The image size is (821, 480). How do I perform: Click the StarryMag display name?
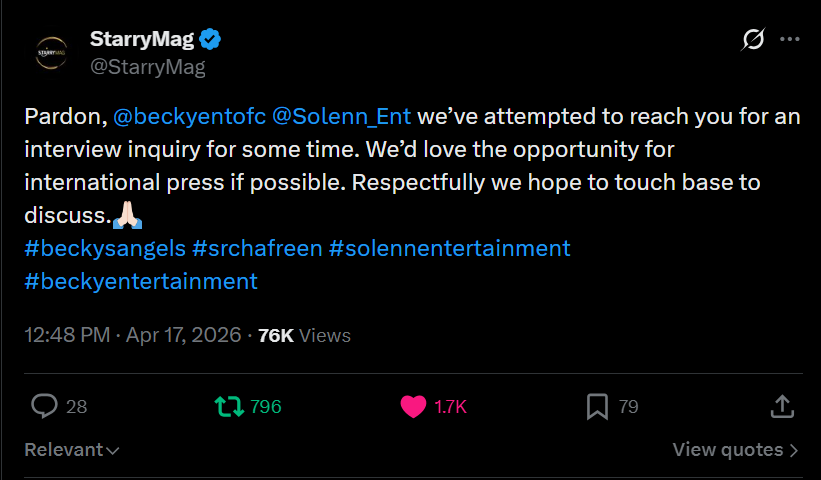[142, 39]
